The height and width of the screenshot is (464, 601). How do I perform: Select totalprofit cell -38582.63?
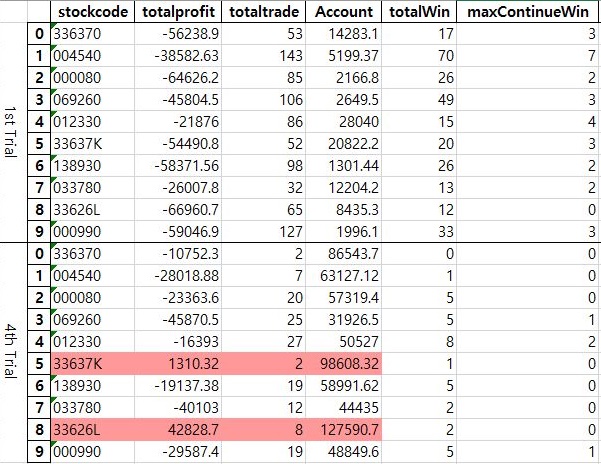click(178, 56)
